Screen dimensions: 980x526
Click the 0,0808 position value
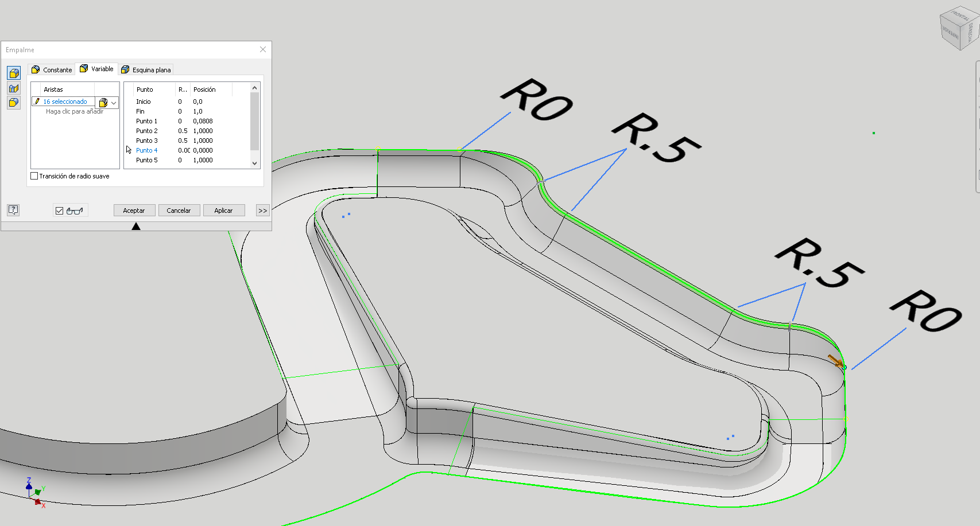203,121
